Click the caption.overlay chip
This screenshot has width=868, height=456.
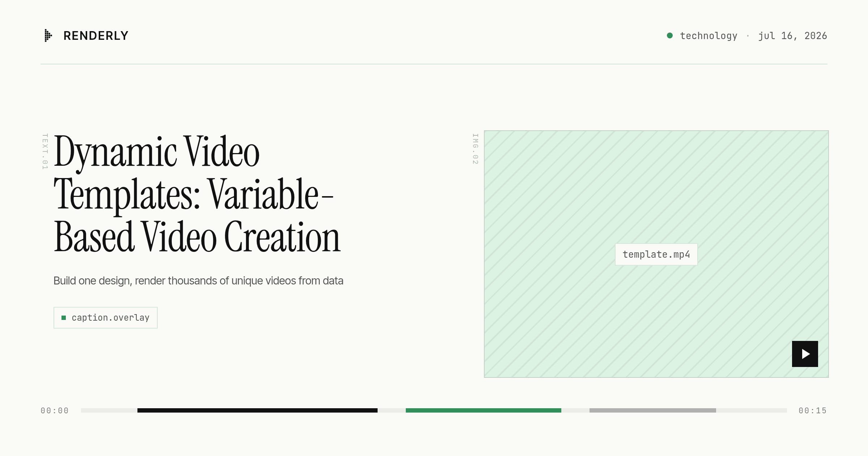106,318
